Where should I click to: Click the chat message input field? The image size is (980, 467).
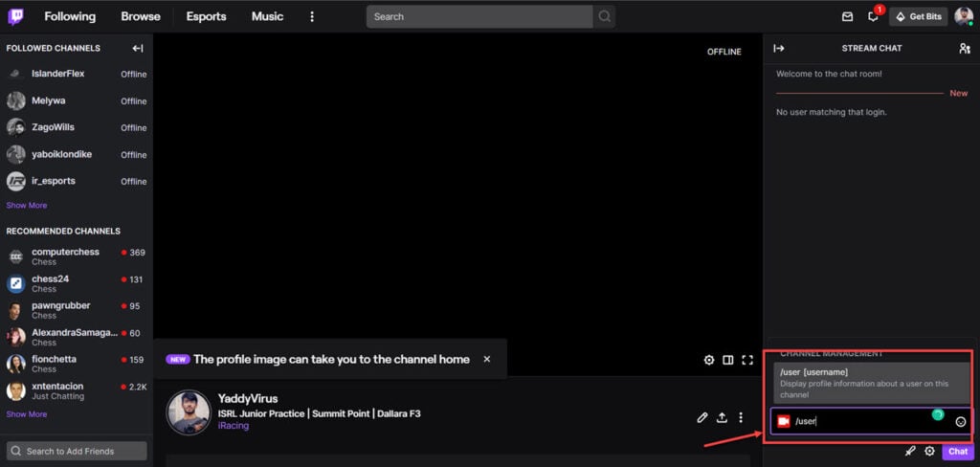tap(871, 421)
